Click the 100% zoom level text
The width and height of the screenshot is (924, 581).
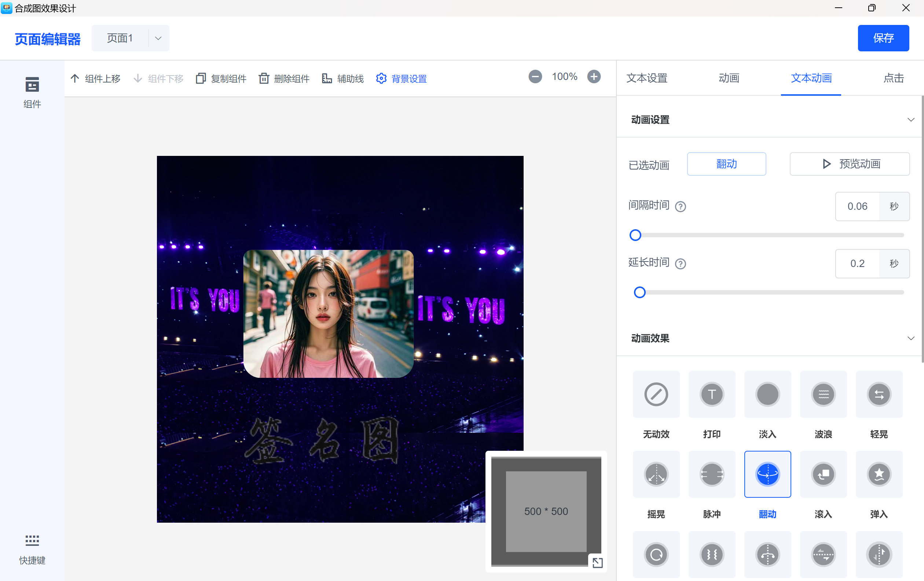coord(564,77)
